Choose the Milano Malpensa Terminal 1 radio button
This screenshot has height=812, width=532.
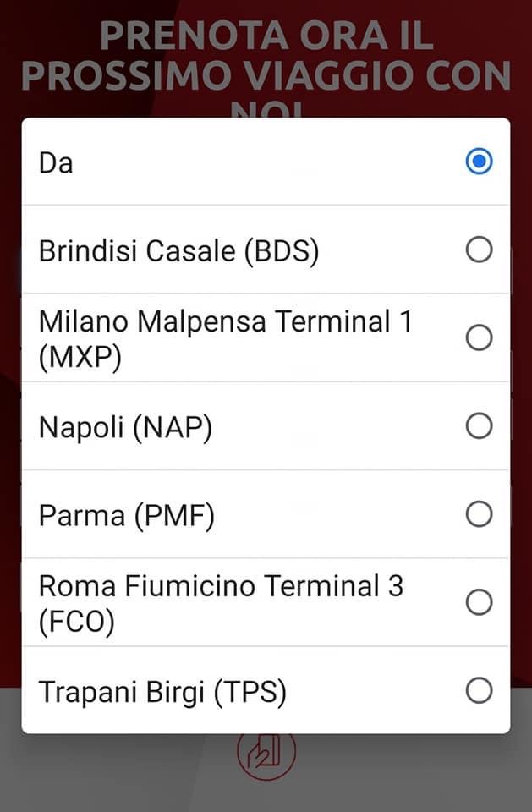click(479, 338)
